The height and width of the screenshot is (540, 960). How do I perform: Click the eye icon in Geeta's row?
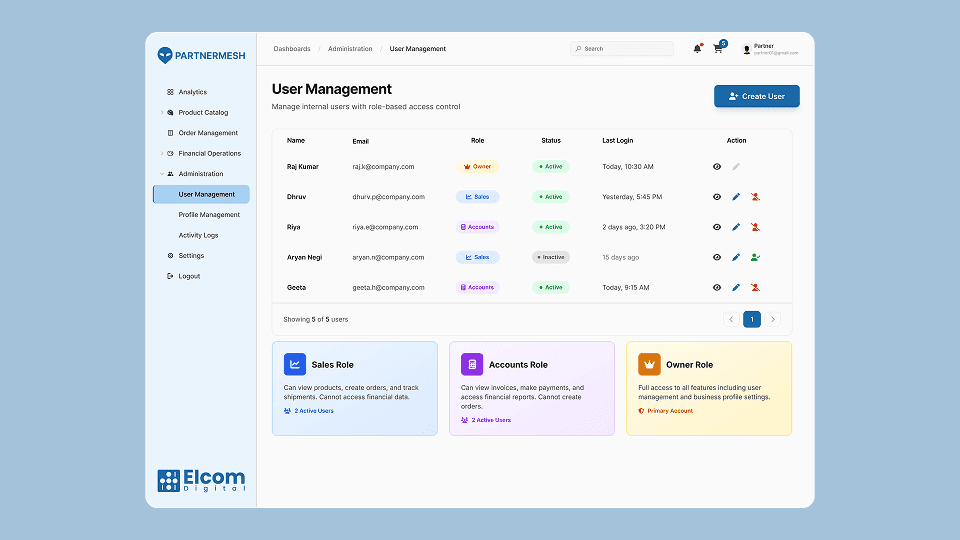tap(717, 287)
